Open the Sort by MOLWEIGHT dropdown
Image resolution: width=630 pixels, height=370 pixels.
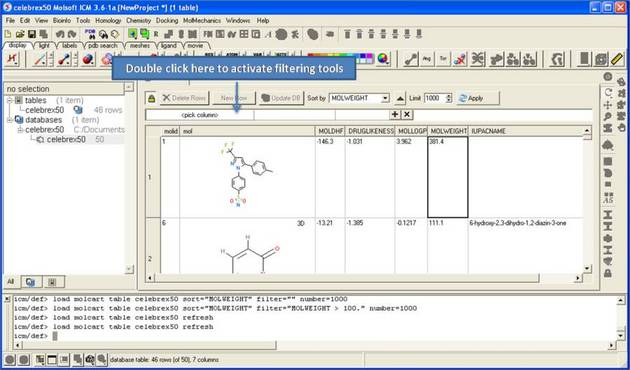[359, 98]
